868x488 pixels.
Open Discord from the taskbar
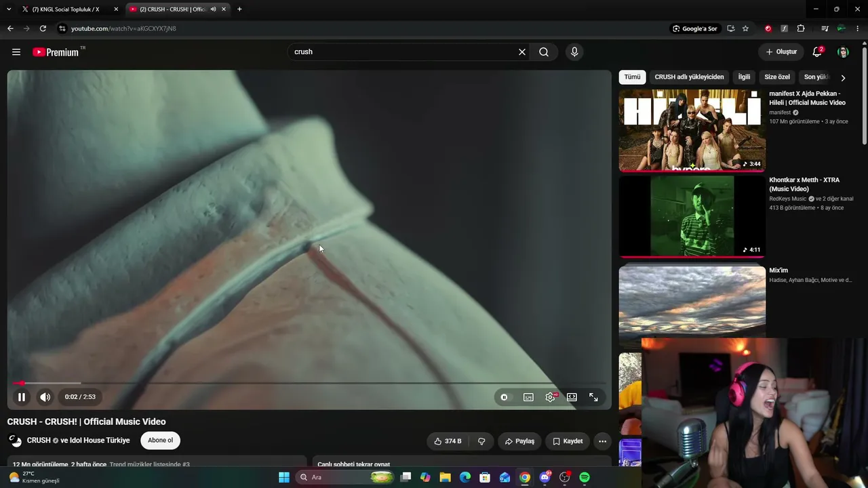[x=545, y=477]
